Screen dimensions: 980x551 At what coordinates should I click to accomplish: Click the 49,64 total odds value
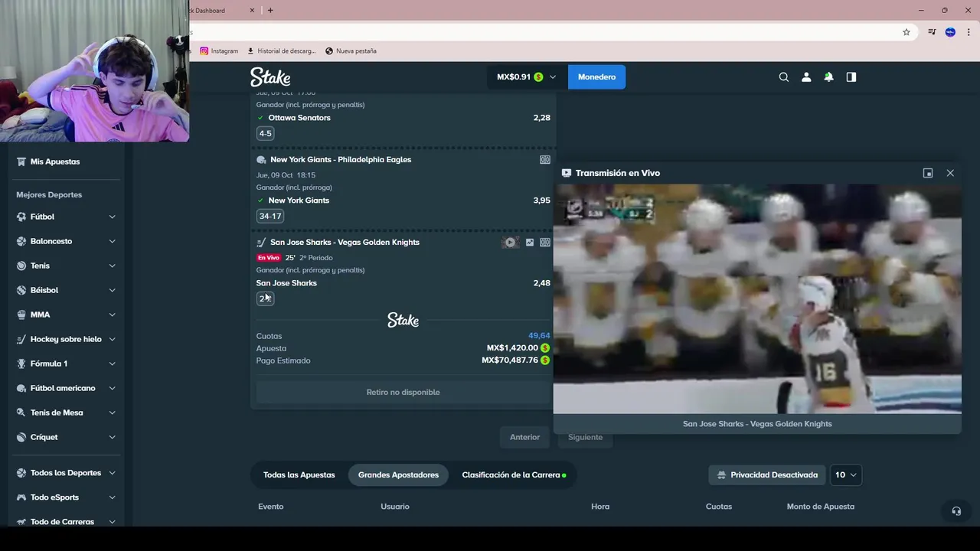pos(539,336)
